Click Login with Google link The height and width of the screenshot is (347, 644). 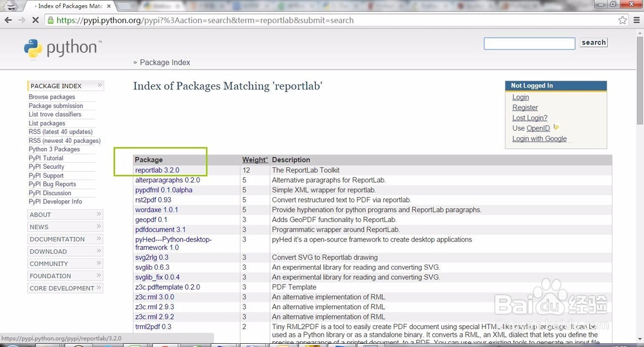pos(539,139)
